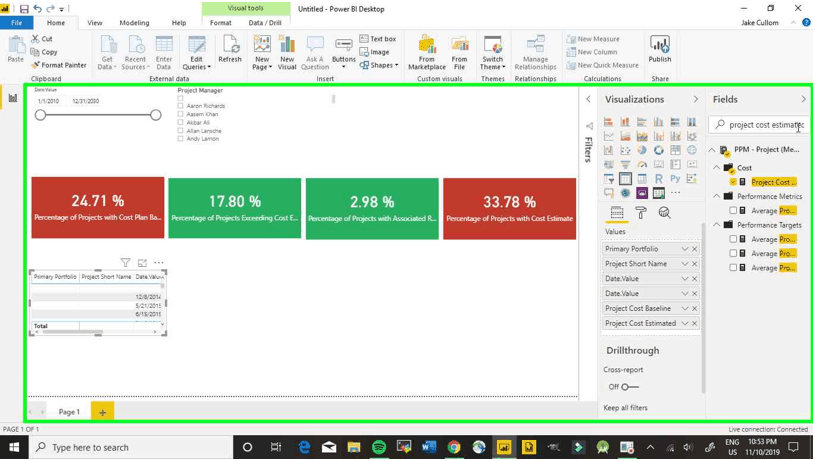815x461 pixels.
Task: Choose the scatter chart visual
Action: click(x=625, y=150)
